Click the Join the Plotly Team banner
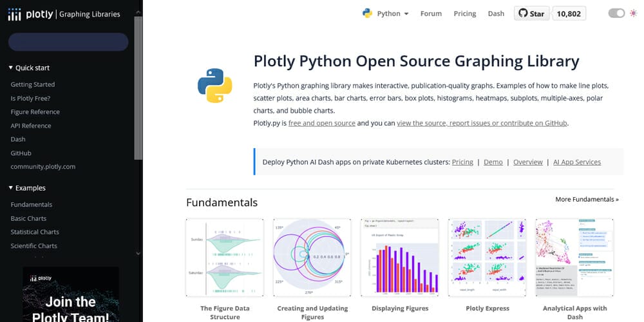 (71, 294)
